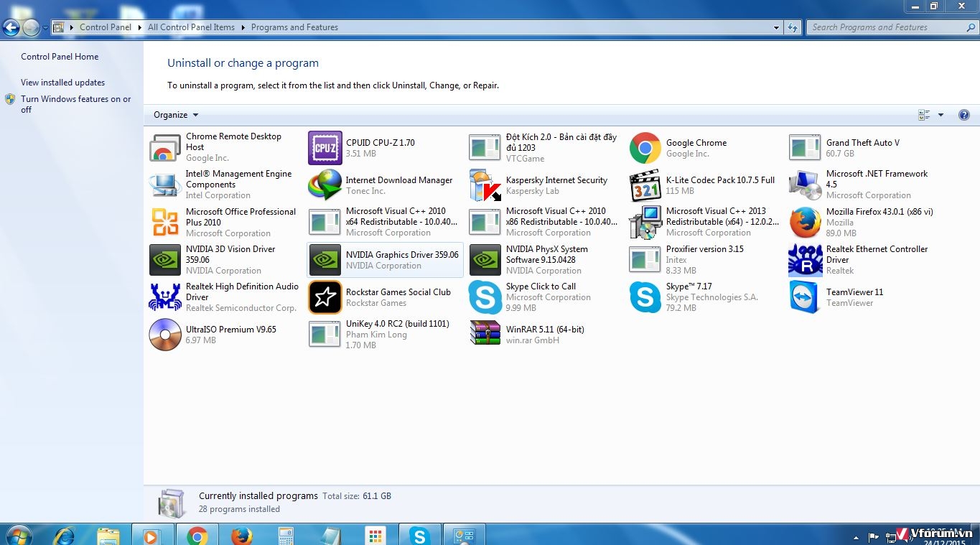Image resolution: width=980 pixels, height=545 pixels.
Task: Select the NVIDIA Graphics Driver 359.06 icon
Action: pos(325,260)
